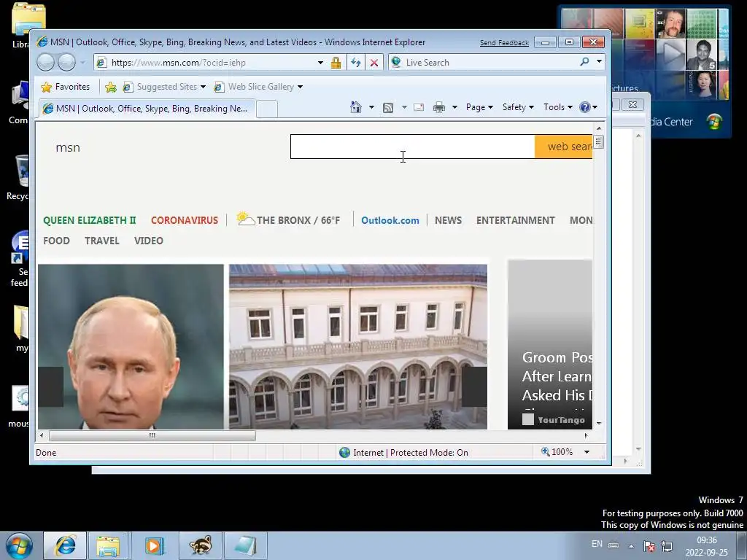Click the msn logo text on the page
Image resolution: width=747 pixels, height=560 pixels.
tap(68, 147)
